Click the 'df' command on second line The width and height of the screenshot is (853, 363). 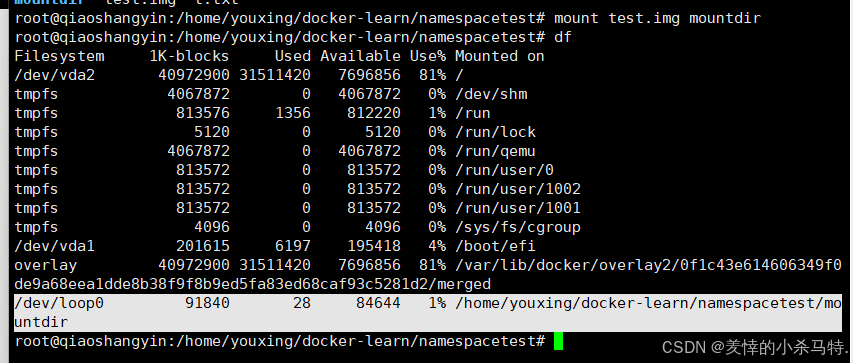[x=563, y=37]
